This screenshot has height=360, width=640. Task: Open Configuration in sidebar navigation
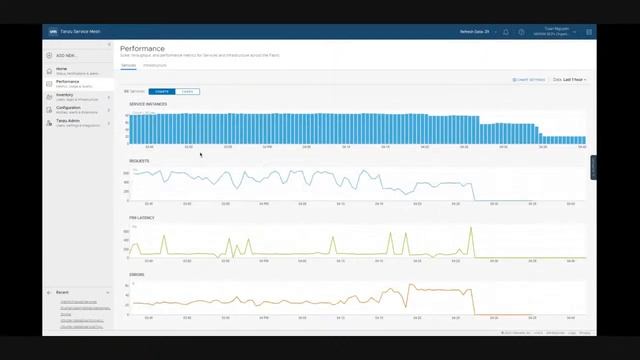78,110
